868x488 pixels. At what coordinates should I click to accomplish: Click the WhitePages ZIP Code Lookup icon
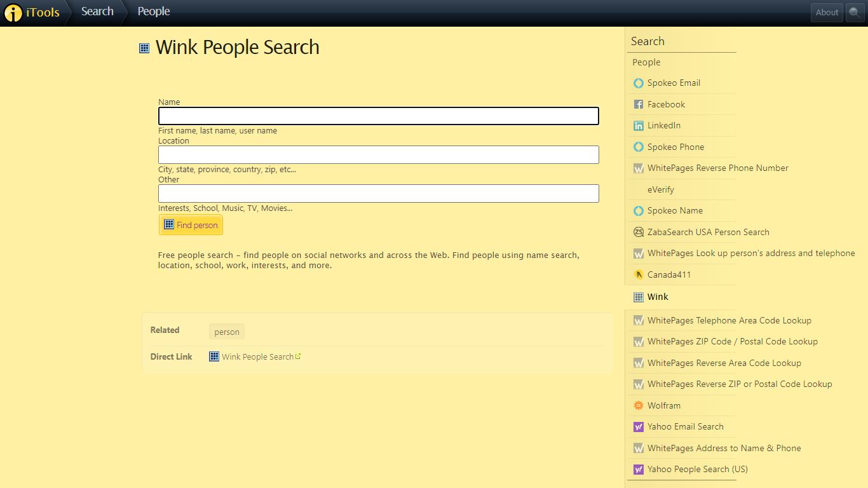click(x=639, y=342)
